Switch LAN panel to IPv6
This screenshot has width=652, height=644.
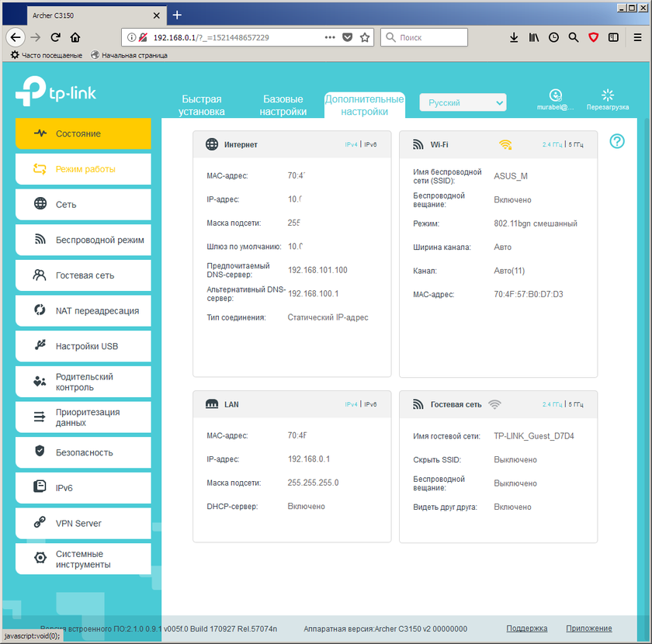pos(371,404)
